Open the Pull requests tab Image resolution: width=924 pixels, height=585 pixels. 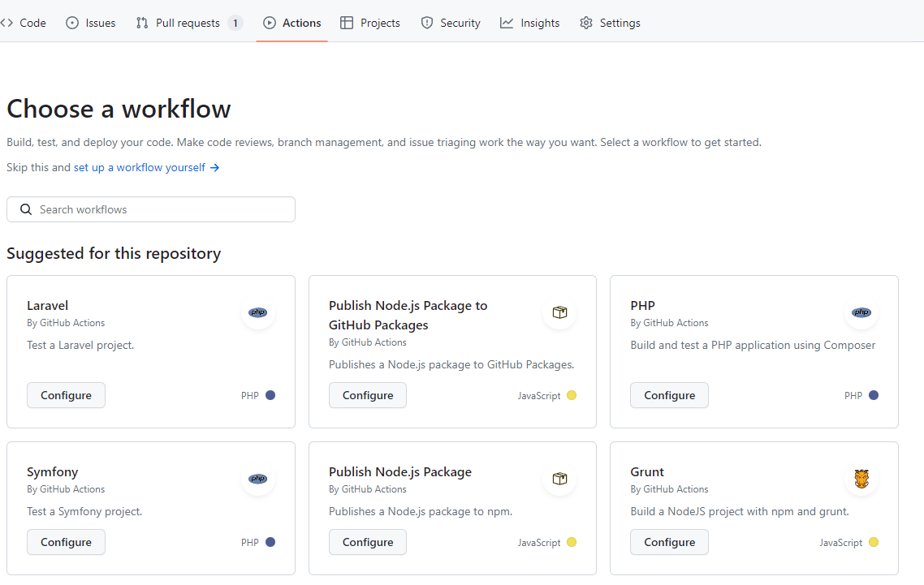(188, 23)
